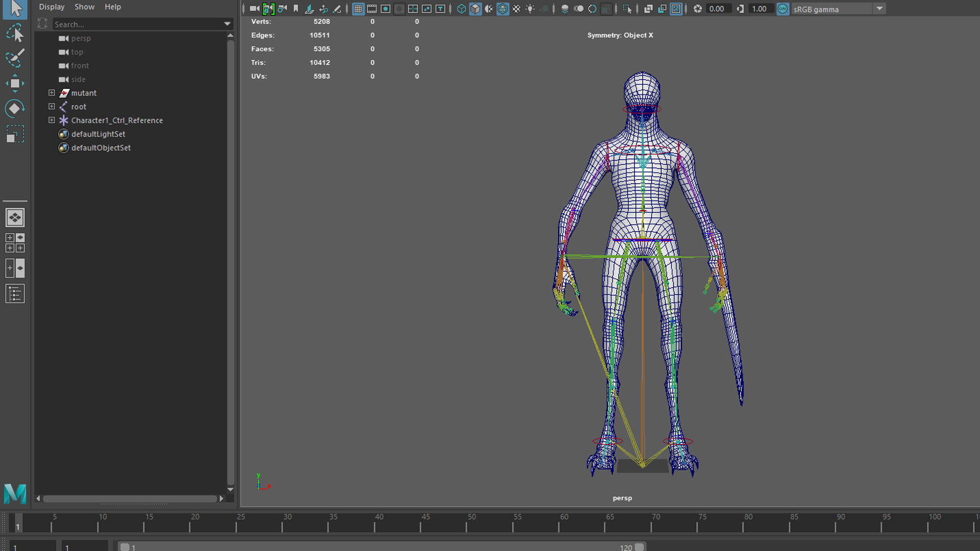Image resolution: width=980 pixels, height=551 pixels.
Task: Choose the Lasso select tool
Action: coord(15,33)
